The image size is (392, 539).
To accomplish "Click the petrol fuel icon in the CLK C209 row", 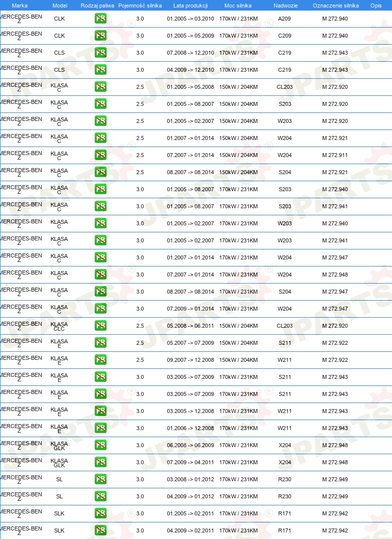I will click(x=101, y=36).
